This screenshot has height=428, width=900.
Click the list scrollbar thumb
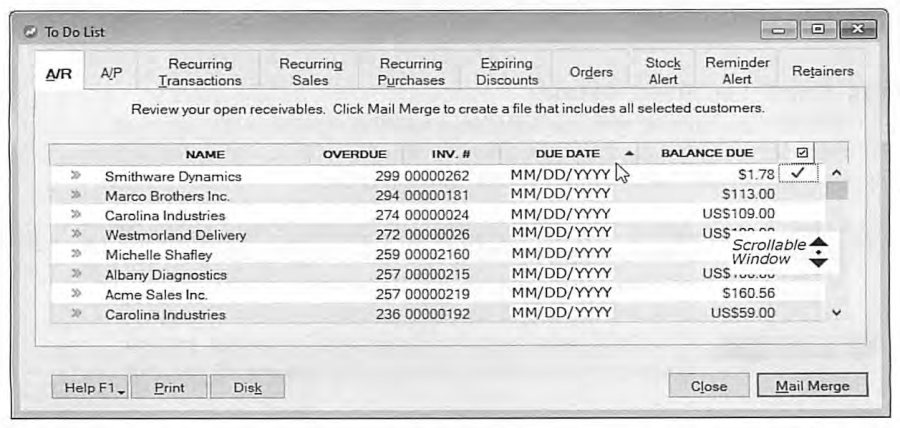click(836, 190)
